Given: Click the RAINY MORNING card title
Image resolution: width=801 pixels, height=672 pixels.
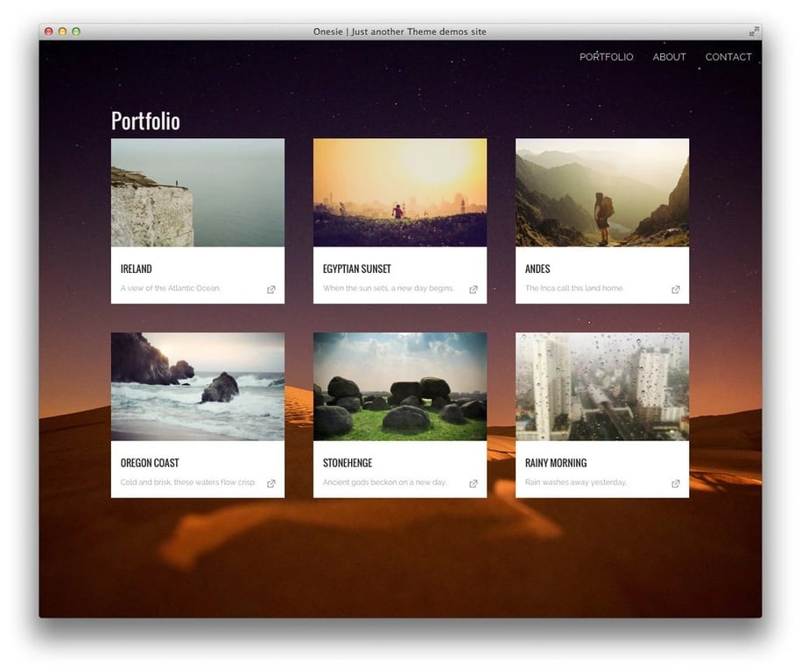Looking at the screenshot, I should click(555, 463).
